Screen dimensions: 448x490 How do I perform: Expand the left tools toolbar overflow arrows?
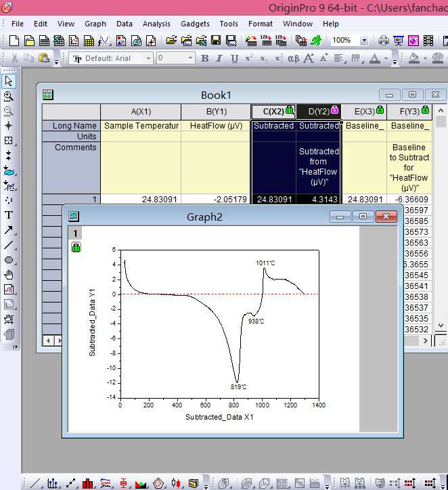[x=16, y=347]
